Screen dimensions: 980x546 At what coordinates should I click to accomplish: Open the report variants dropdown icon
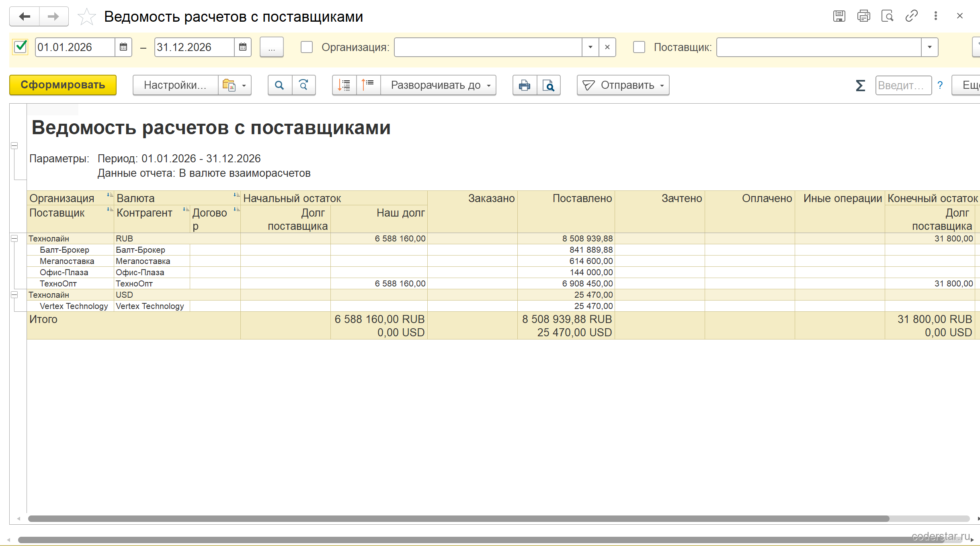coord(235,85)
